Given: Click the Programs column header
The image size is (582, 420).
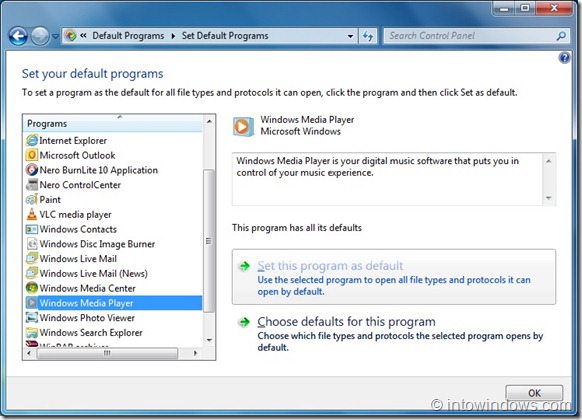Looking at the screenshot, I should (113, 123).
